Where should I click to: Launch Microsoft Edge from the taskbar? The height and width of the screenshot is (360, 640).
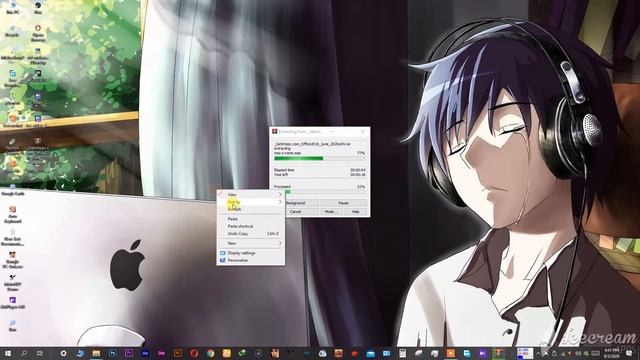coord(80,353)
